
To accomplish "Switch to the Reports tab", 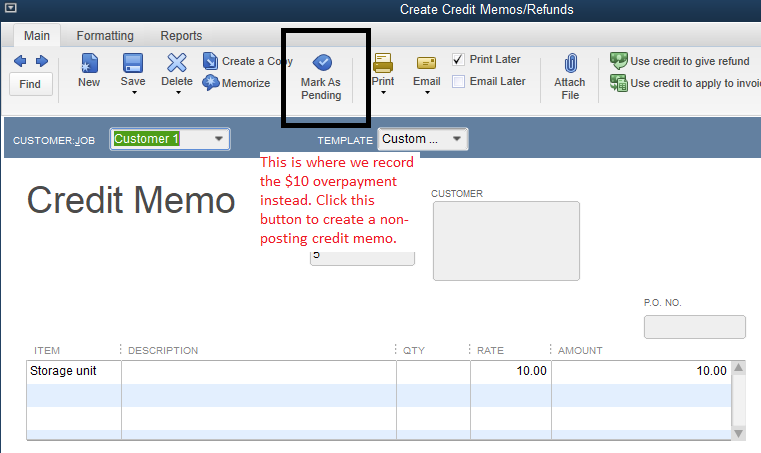I will 181,36.
